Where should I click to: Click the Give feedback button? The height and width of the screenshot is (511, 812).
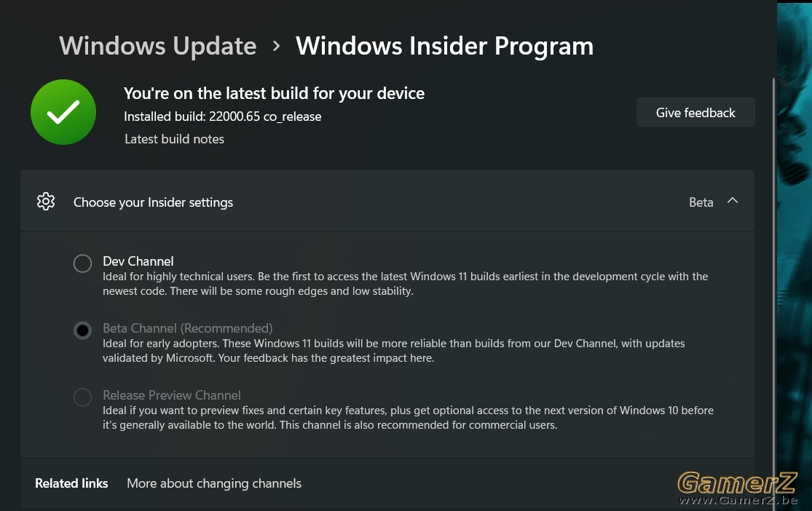(695, 112)
